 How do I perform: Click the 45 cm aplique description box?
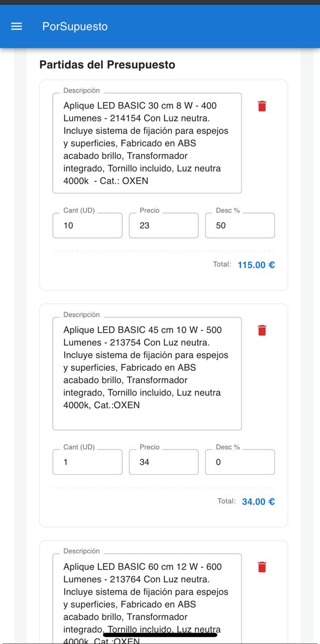(147, 372)
